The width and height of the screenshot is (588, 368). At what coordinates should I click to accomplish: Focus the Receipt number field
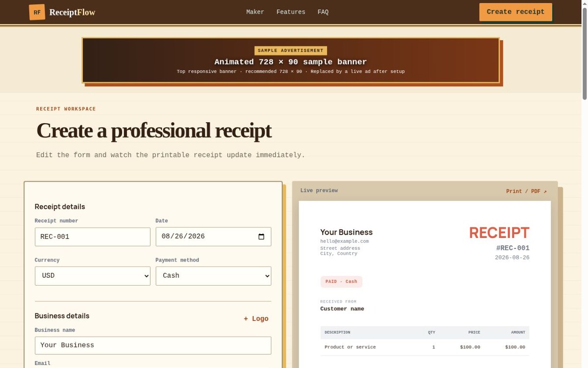93,237
